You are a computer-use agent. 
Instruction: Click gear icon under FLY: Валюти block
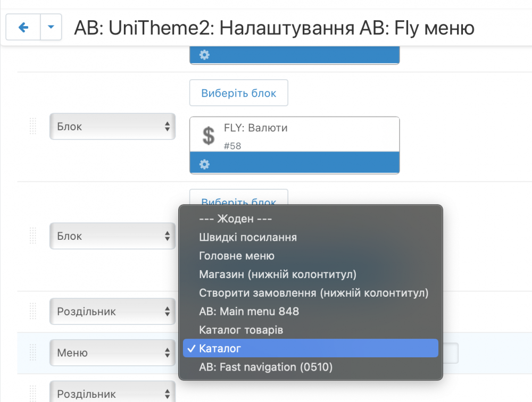(204, 164)
